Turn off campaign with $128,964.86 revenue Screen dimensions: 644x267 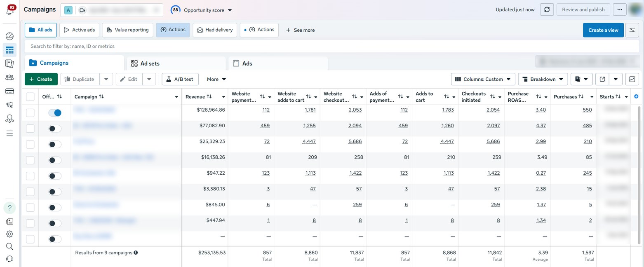(x=55, y=112)
